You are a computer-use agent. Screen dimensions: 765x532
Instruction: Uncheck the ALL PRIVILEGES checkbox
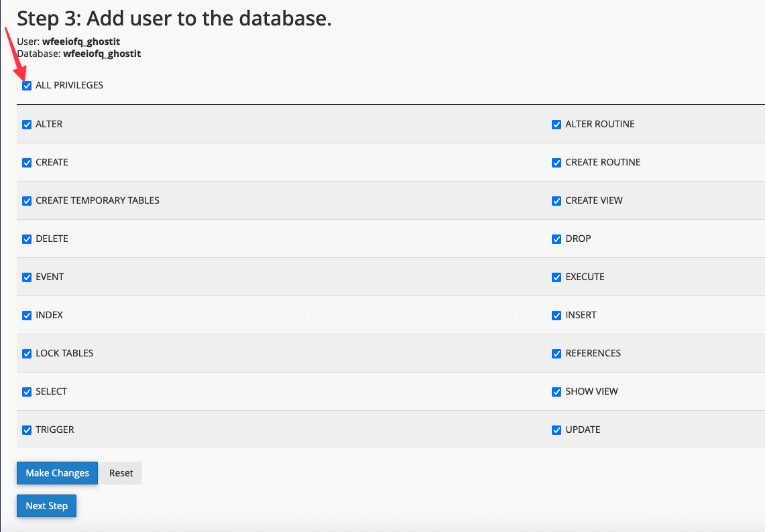[x=27, y=86]
